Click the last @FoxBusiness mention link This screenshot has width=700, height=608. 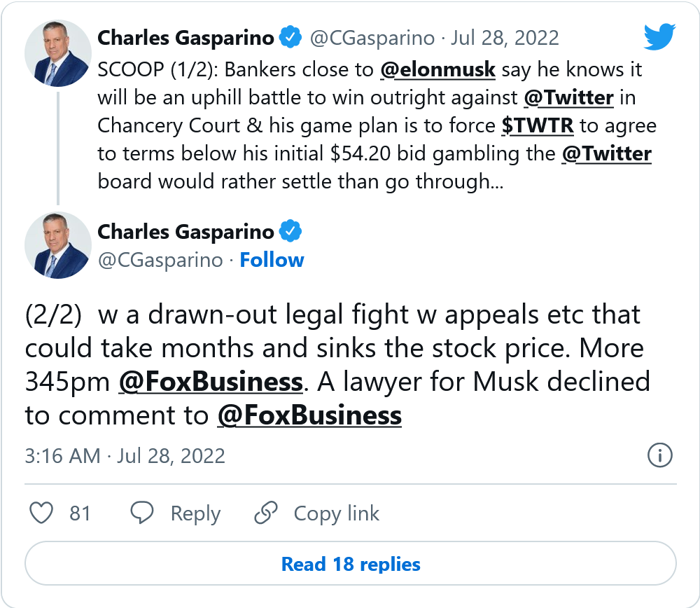(309, 415)
